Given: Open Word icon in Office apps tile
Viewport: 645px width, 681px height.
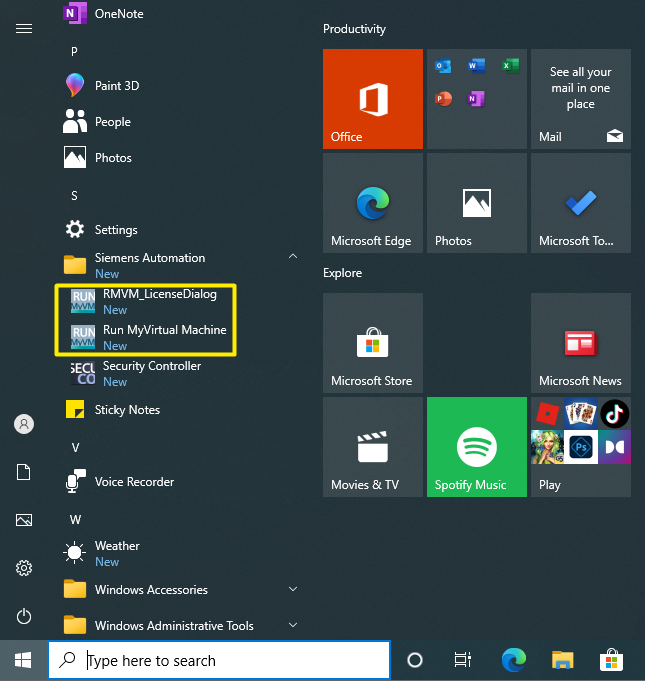Looking at the screenshot, I should (x=476, y=66).
